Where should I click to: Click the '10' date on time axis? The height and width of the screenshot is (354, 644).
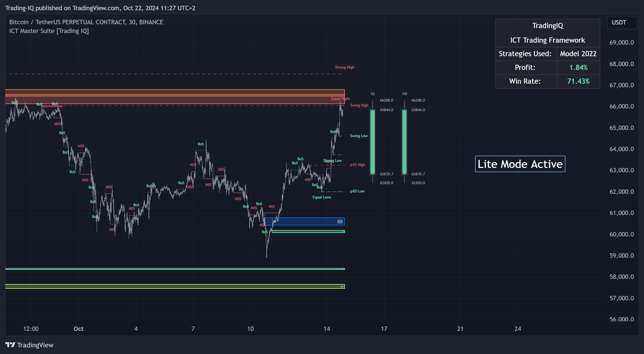click(x=250, y=329)
